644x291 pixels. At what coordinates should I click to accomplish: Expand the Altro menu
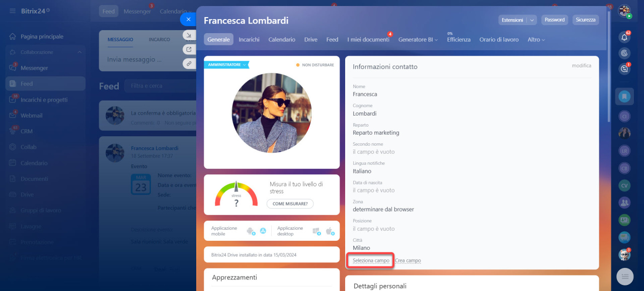pyautogui.click(x=536, y=40)
